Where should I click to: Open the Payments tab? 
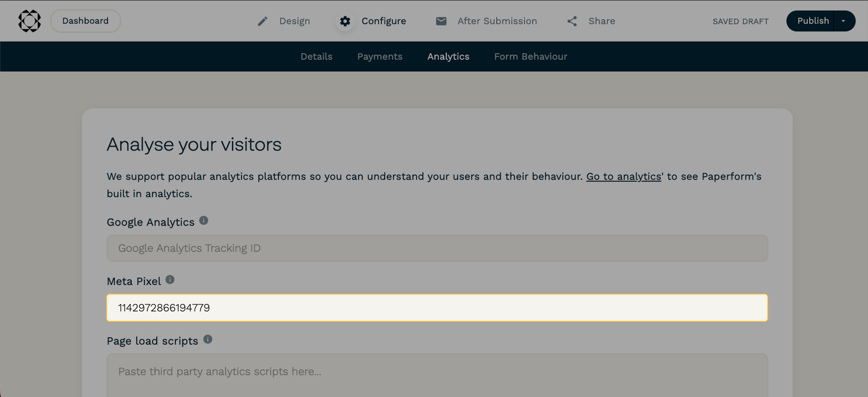[x=379, y=56]
